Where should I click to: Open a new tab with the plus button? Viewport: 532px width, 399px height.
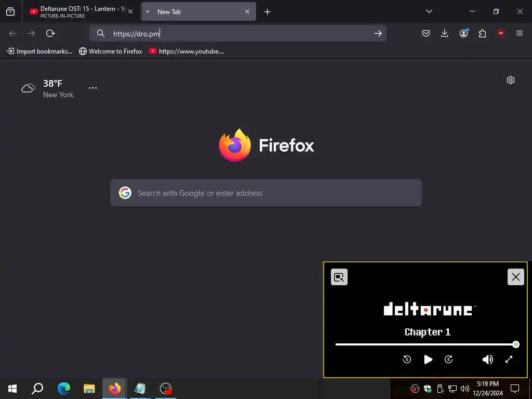[x=267, y=12]
